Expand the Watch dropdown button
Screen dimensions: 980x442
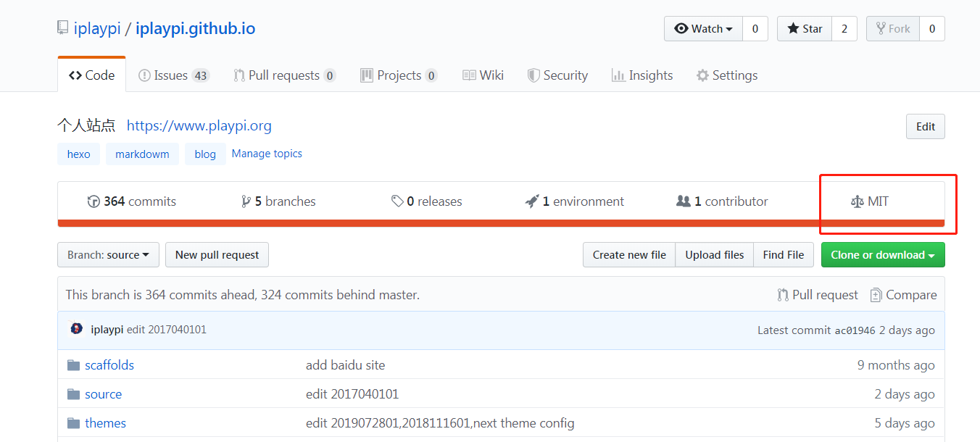703,29
